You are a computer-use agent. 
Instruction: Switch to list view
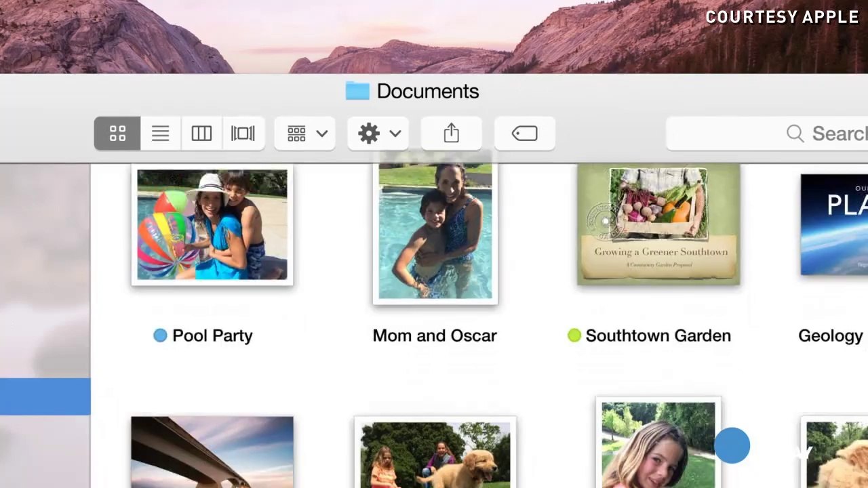pos(161,134)
